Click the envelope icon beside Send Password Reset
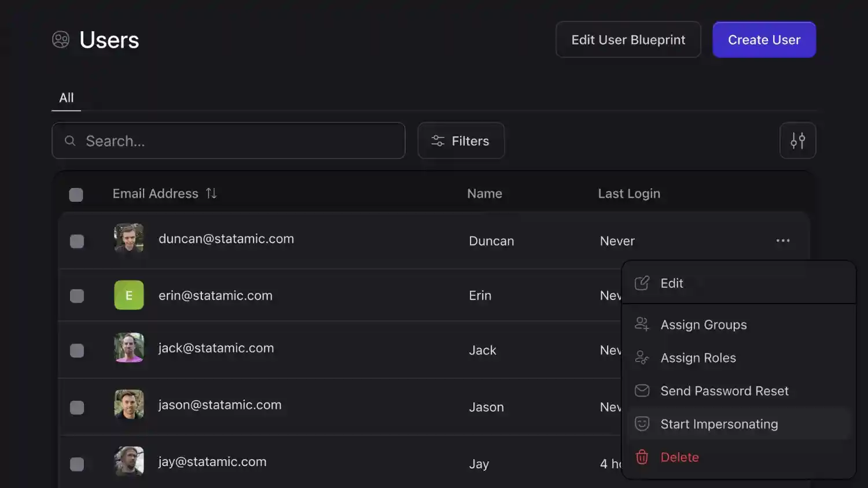868x488 pixels. coord(642,390)
